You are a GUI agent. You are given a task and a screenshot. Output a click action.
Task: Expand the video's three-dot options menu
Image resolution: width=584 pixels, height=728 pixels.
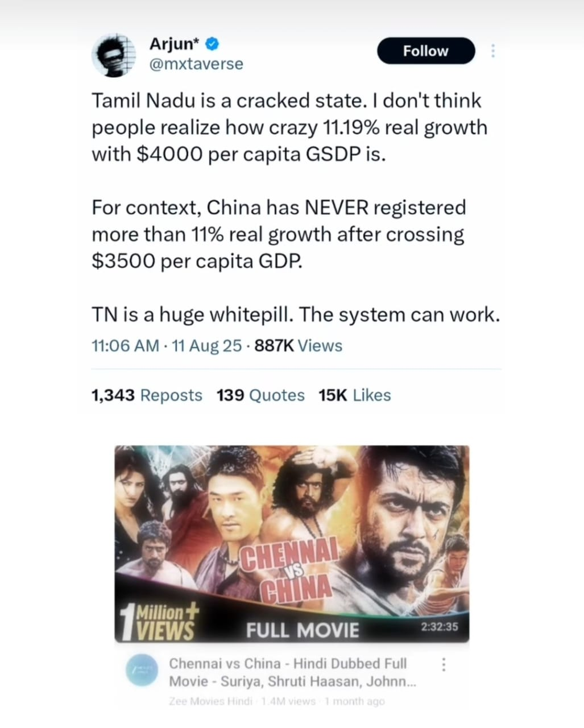pos(444,665)
